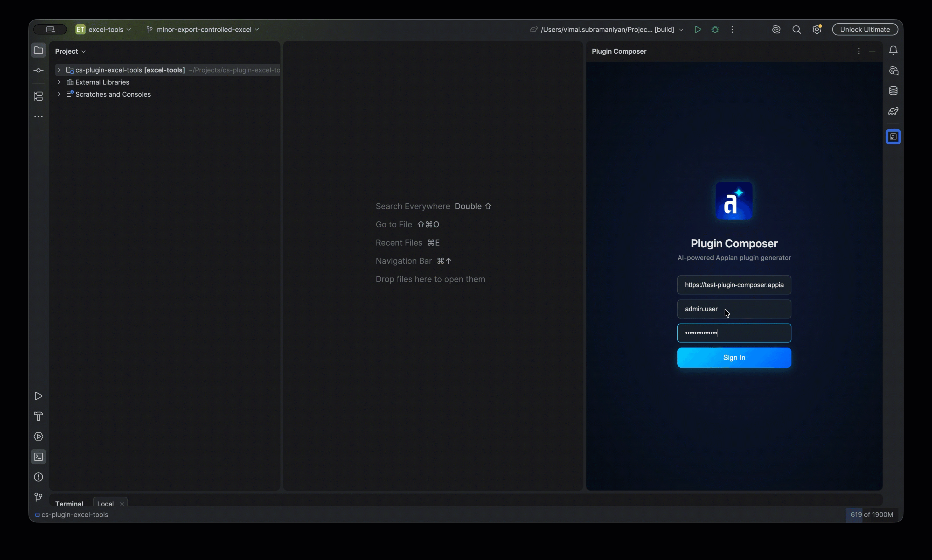The height and width of the screenshot is (560, 932).
Task: Expand the cs-plugin-excel-tools tree node
Action: [x=59, y=70]
